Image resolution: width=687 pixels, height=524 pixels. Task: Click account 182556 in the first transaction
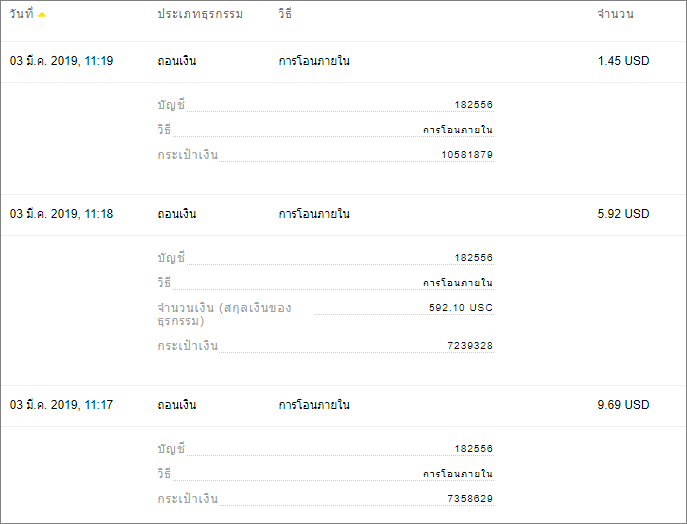click(x=473, y=105)
